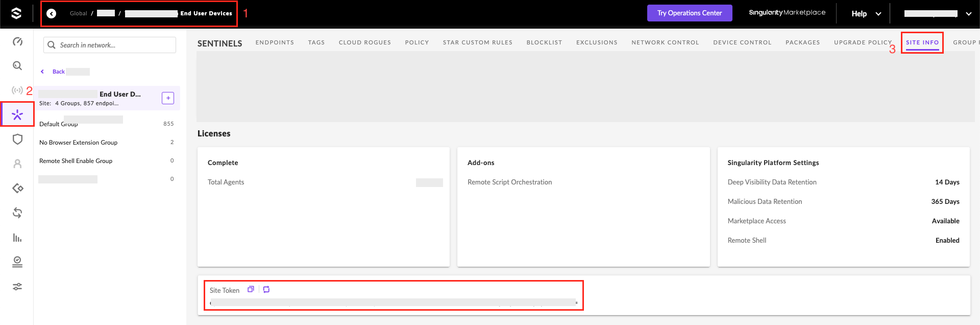Open the Dashboard gauge icon in sidebar

[x=17, y=41]
